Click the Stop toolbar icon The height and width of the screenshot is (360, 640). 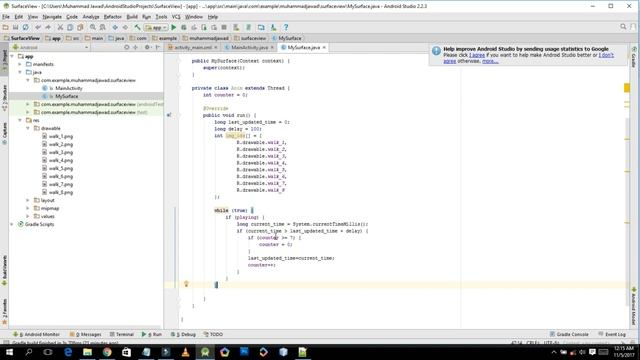[x=224, y=27]
